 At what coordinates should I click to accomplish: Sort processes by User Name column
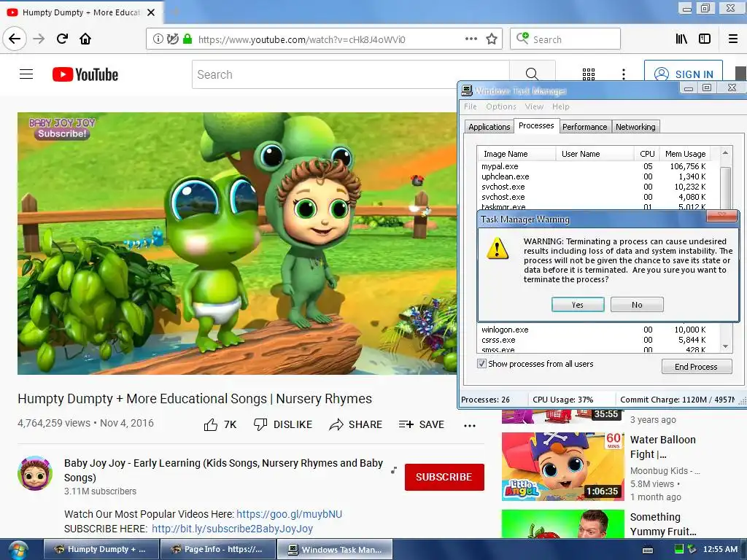595,154
